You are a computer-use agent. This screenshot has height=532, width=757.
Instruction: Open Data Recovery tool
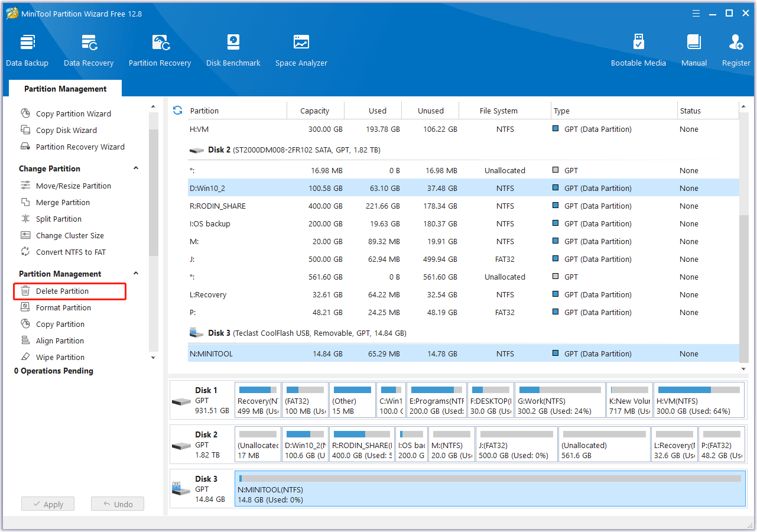tap(89, 51)
